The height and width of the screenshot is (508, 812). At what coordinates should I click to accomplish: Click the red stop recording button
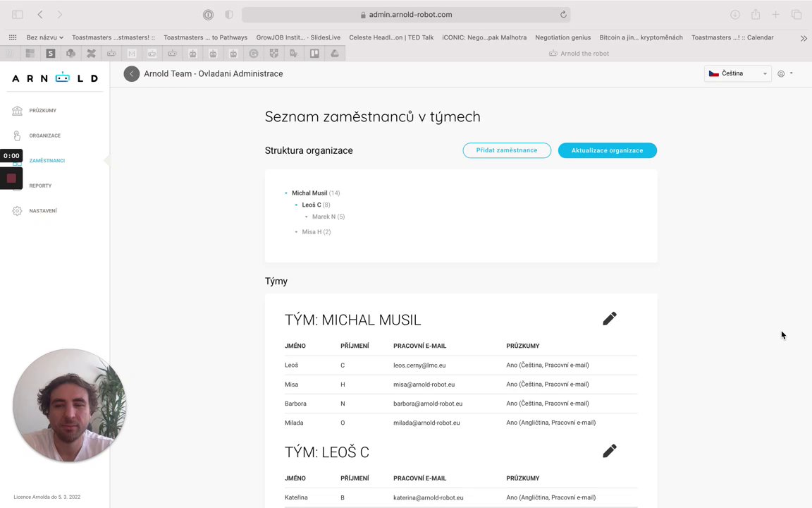(x=11, y=179)
